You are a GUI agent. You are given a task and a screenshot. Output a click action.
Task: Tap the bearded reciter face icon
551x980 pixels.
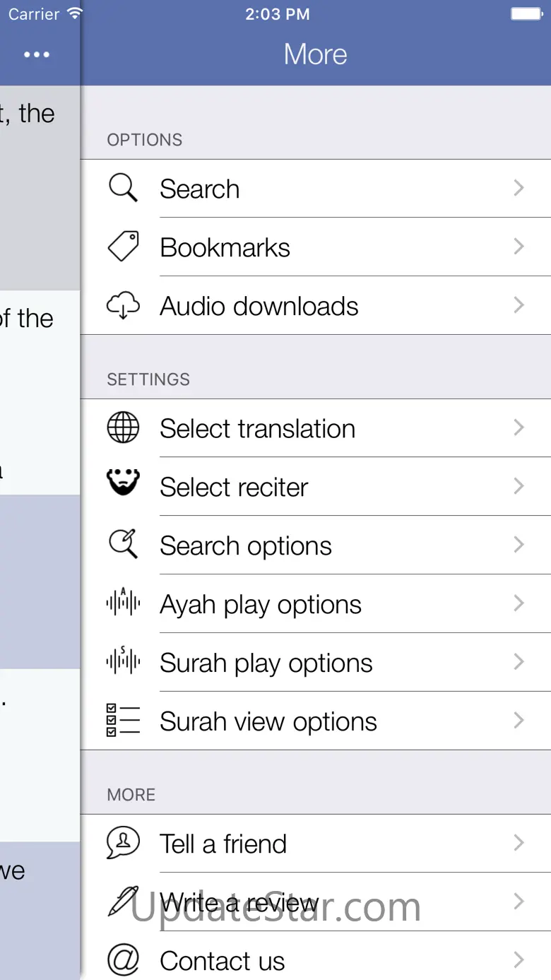pos(123,483)
